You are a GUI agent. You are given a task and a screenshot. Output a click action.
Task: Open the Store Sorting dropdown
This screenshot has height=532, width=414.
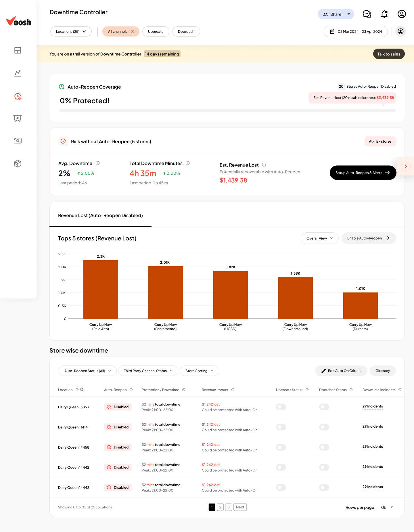[x=200, y=371]
